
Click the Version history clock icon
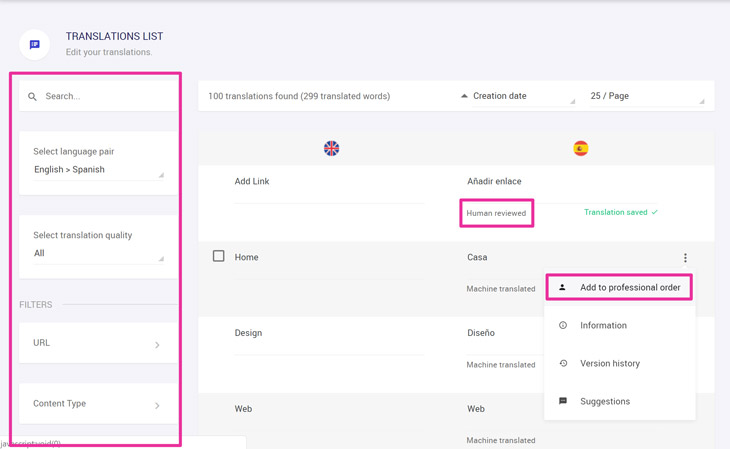tap(563, 363)
